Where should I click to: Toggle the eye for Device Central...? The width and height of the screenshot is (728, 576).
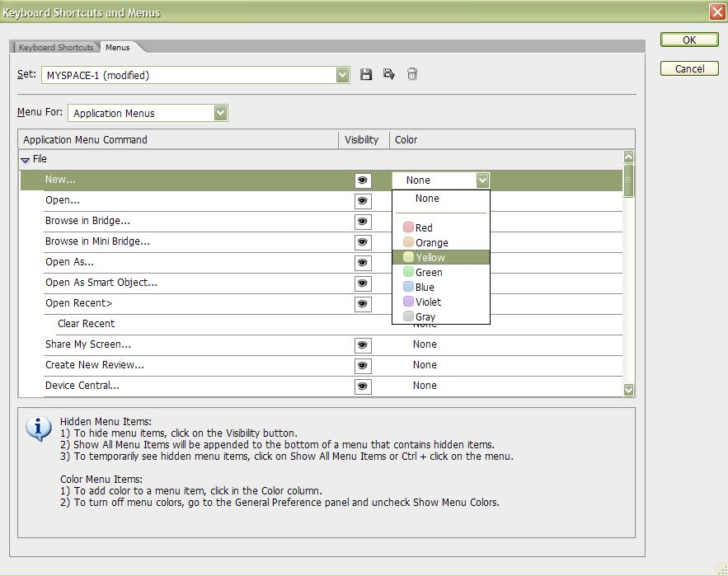tap(362, 386)
